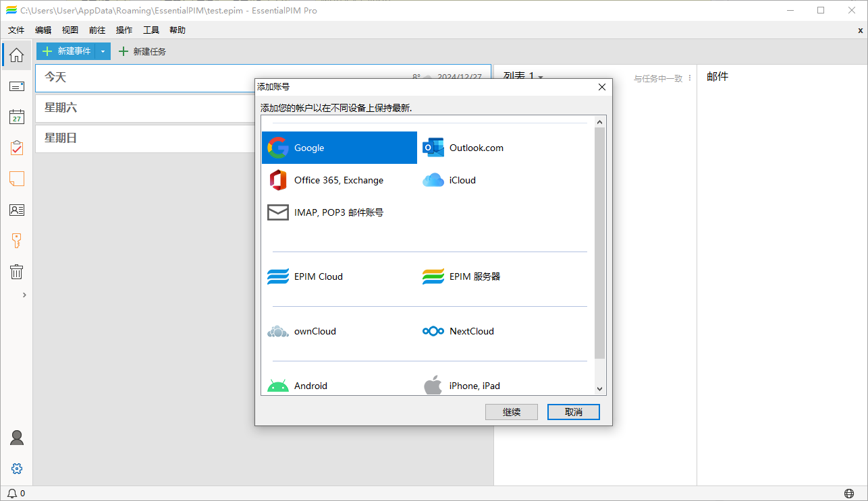868x501 pixels.
Task: Select the Google account option
Action: click(340, 148)
